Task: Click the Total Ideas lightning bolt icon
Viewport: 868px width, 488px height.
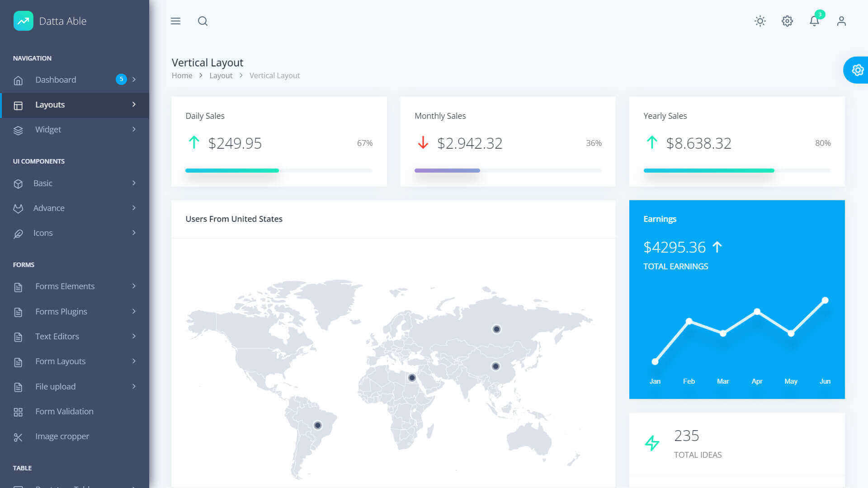Action: tap(652, 443)
